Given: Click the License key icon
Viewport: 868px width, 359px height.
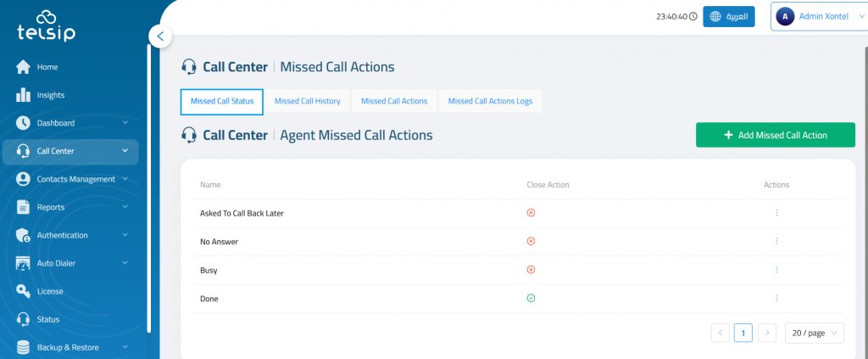Looking at the screenshot, I should (24, 291).
